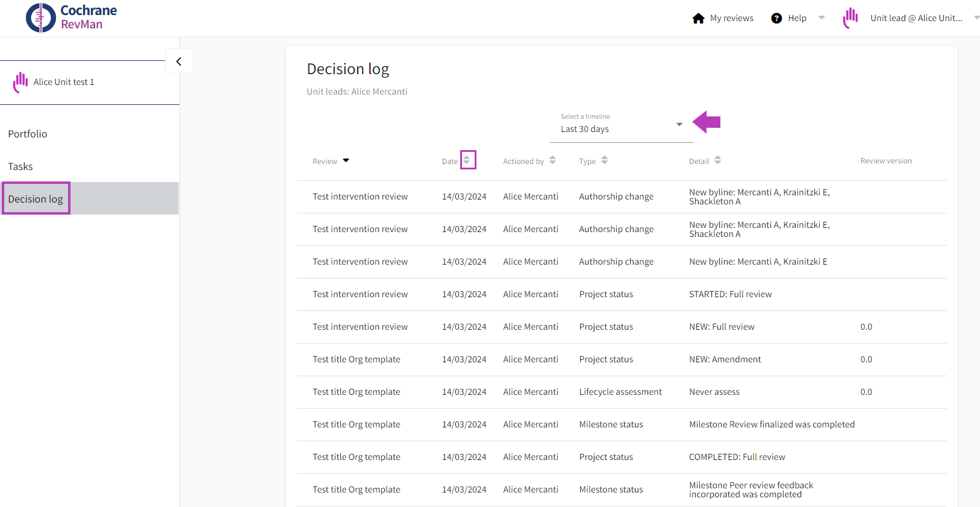Image resolution: width=980 pixels, height=507 pixels.
Task: Sort the Detail column
Action: point(717,160)
